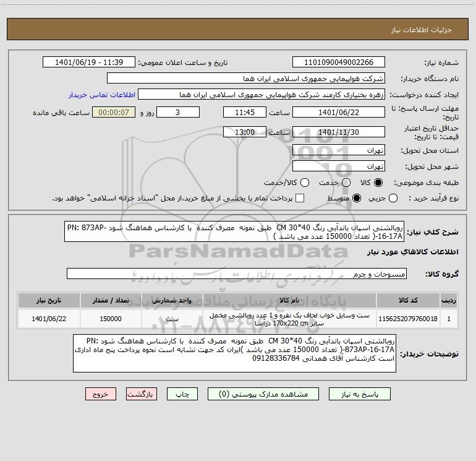Viewport: 476px width, 461px height.
Task: Click the buyer organization name field
Action: (246, 79)
